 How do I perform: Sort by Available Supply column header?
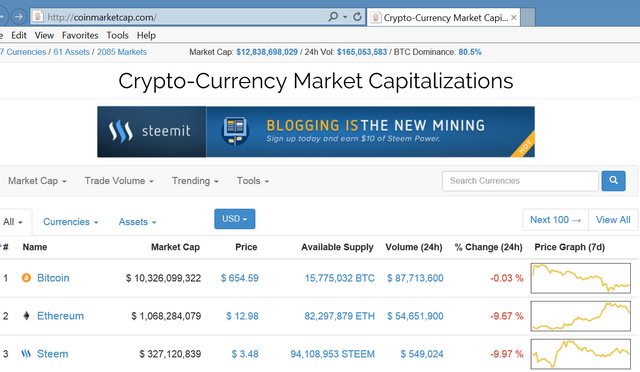(337, 247)
